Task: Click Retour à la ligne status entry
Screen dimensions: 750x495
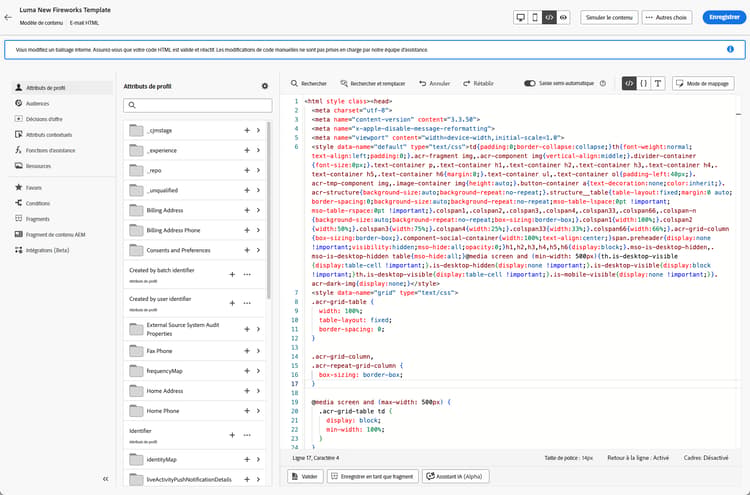Action: (638, 458)
